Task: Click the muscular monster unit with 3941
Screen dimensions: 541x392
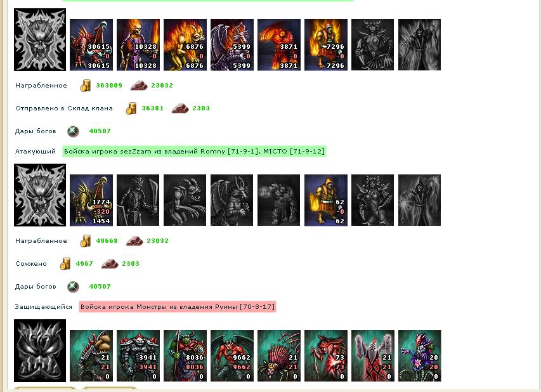Action: [x=138, y=355]
